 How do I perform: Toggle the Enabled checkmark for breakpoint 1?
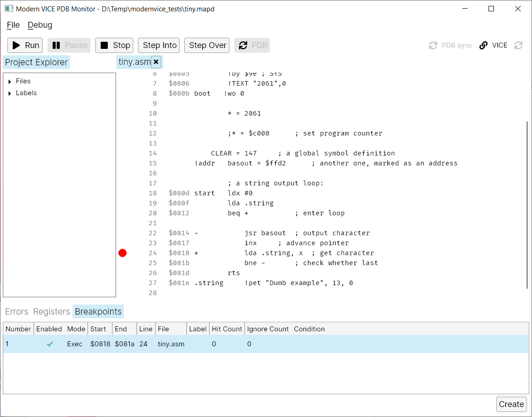50,344
